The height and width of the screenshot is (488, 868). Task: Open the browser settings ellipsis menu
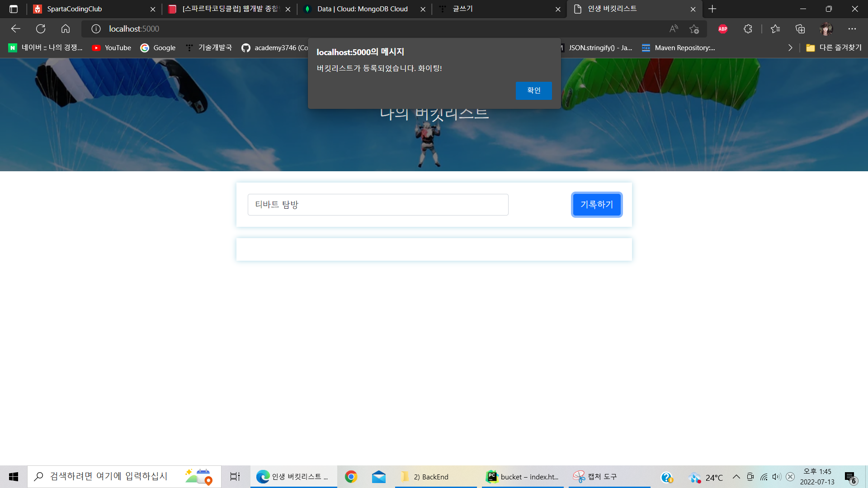click(x=852, y=29)
